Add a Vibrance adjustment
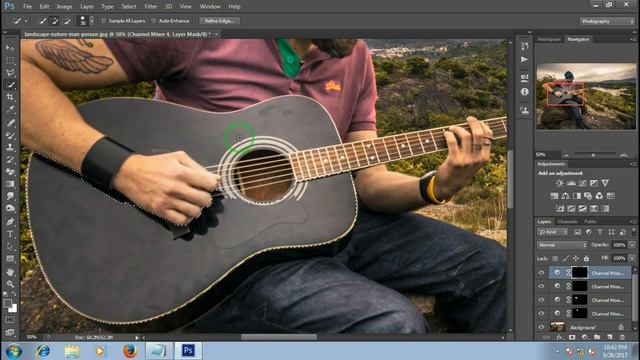This screenshot has height=360, width=640. point(605,183)
